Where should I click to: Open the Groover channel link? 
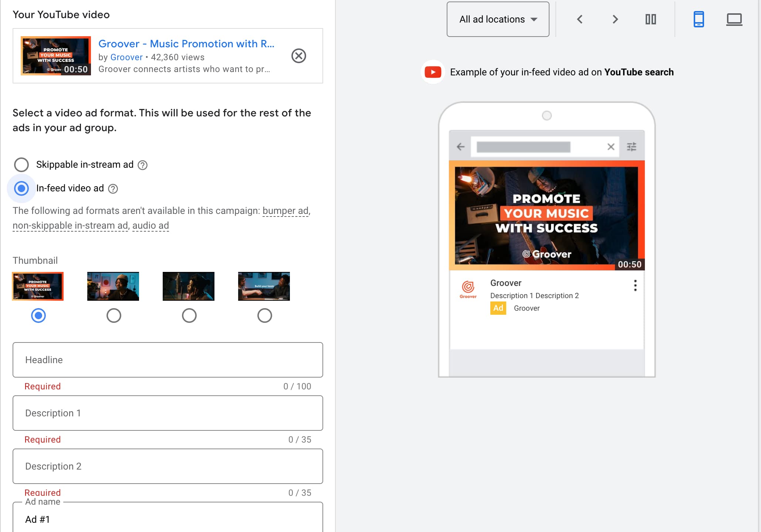click(126, 57)
